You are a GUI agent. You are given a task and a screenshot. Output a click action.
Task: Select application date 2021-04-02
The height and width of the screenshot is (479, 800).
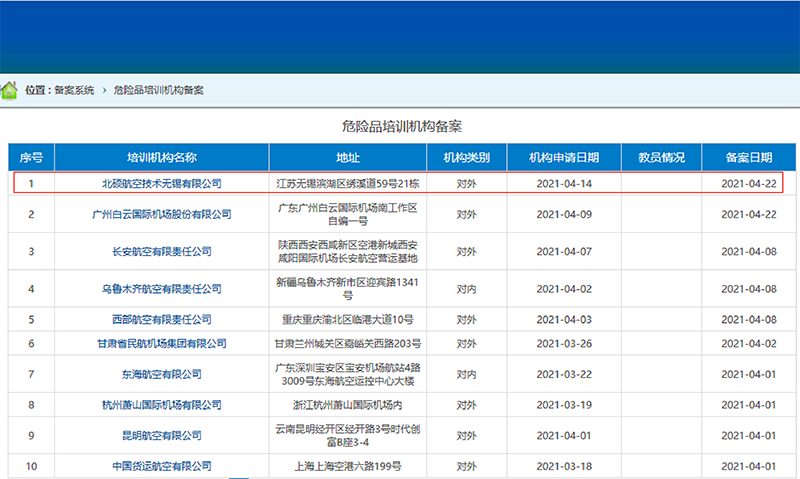pyautogui.click(x=564, y=289)
